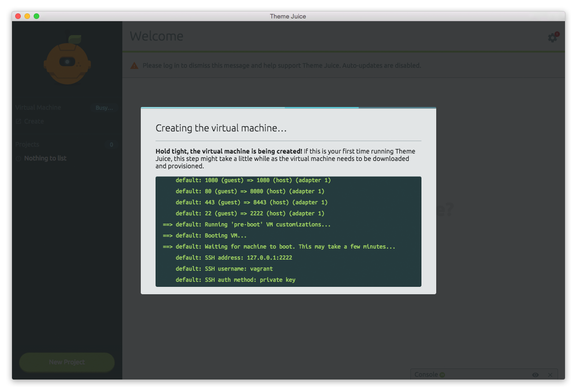Click the '80 (guest) => 8080 (host)' line
Screen dimensions: 577x392
[x=250, y=191]
